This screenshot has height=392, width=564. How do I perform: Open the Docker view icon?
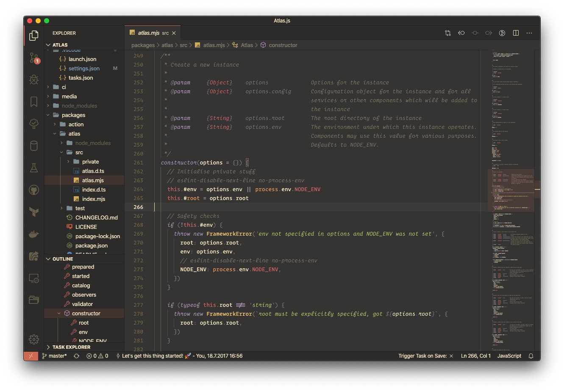pyautogui.click(x=34, y=234)
